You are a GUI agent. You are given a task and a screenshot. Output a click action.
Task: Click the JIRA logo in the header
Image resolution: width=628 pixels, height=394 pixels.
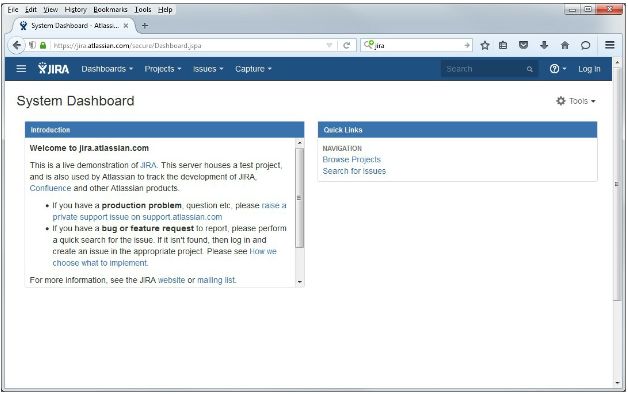click(54, 69)
